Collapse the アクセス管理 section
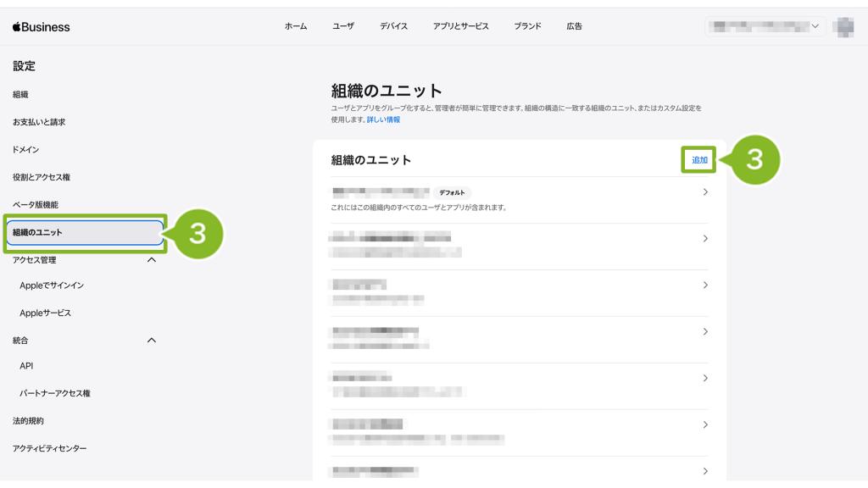The width and height of the screenshot is (868, 488). 152,260
